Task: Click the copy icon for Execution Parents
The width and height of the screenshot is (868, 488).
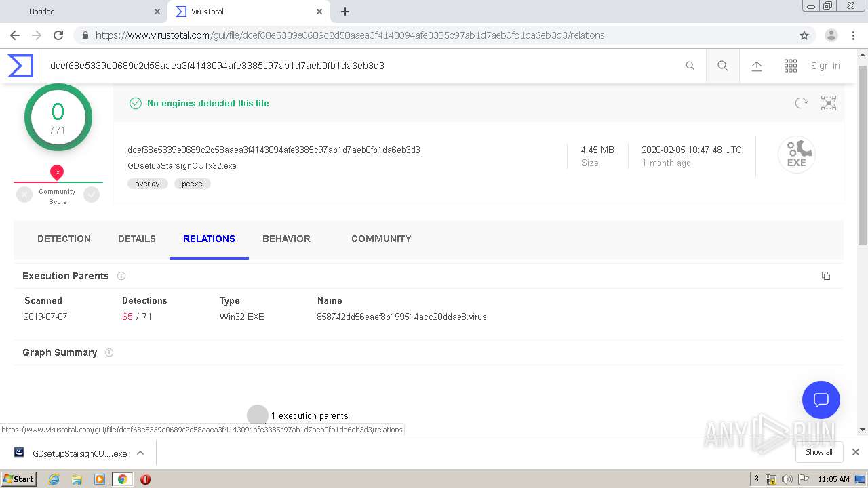Action: [826, 276]
